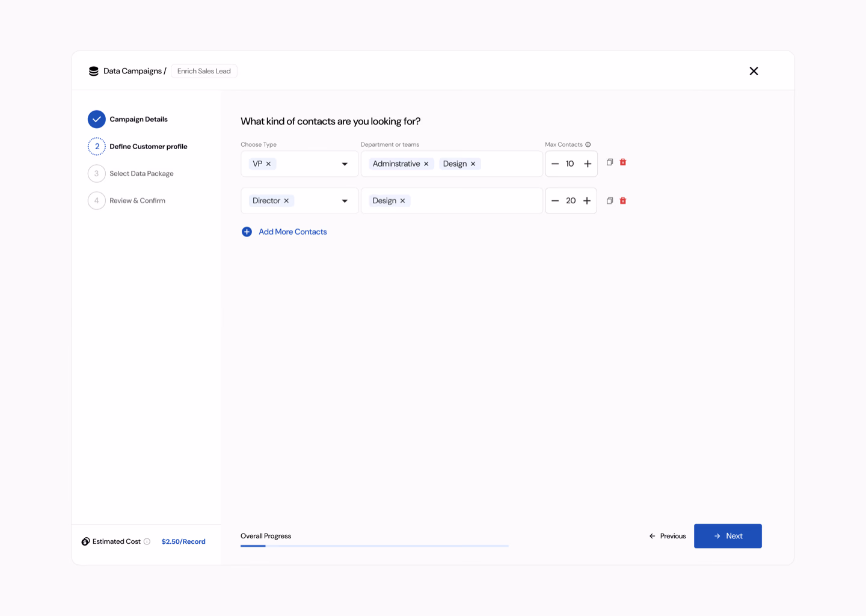This screenshot has width=866, height=616.
Task: Click the blue plus icon for Add More Contacts
Action: (x=247, y=232)
